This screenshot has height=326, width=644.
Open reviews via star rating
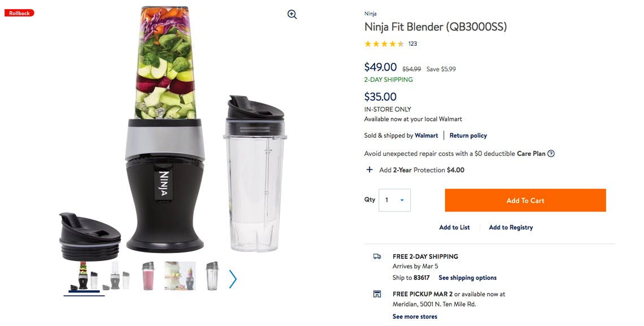pos(385,44)
